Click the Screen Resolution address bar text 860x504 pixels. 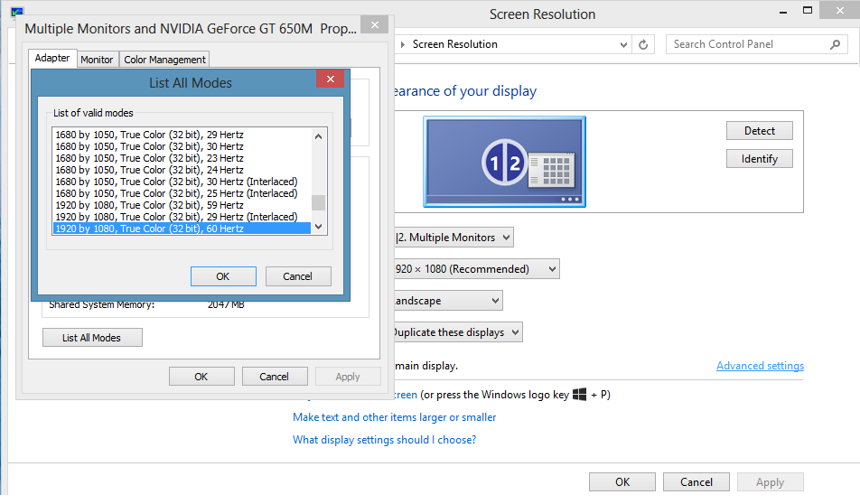[454, 44]
